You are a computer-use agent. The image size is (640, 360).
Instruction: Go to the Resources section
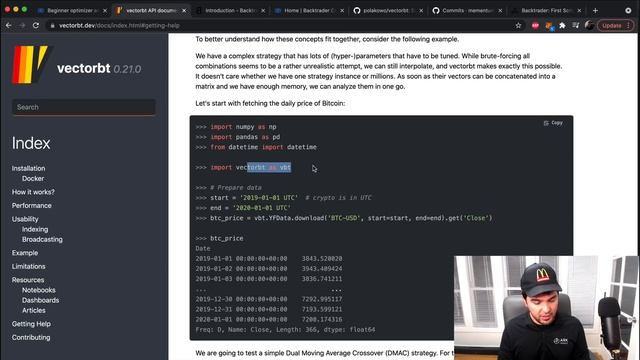point(28,280)
